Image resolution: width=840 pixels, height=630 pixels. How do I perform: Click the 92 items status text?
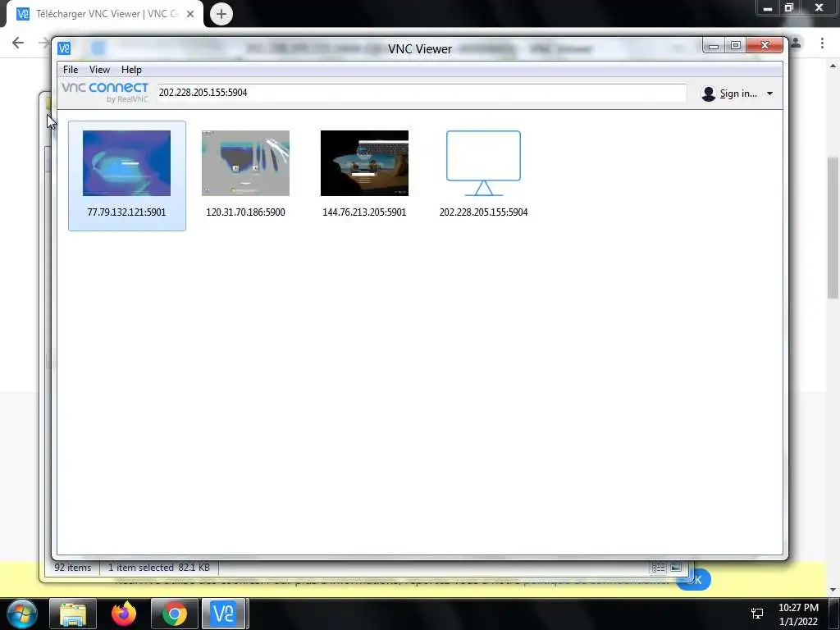72,568
